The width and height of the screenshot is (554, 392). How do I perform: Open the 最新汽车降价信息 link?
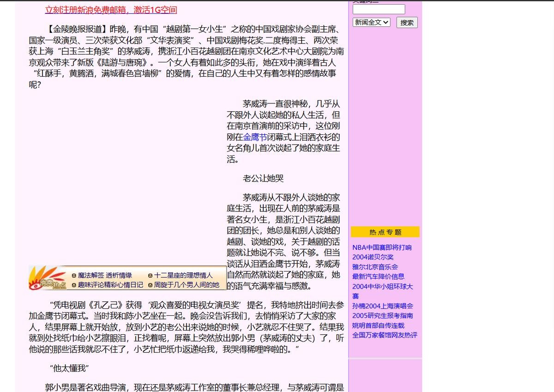pos(378,277)
